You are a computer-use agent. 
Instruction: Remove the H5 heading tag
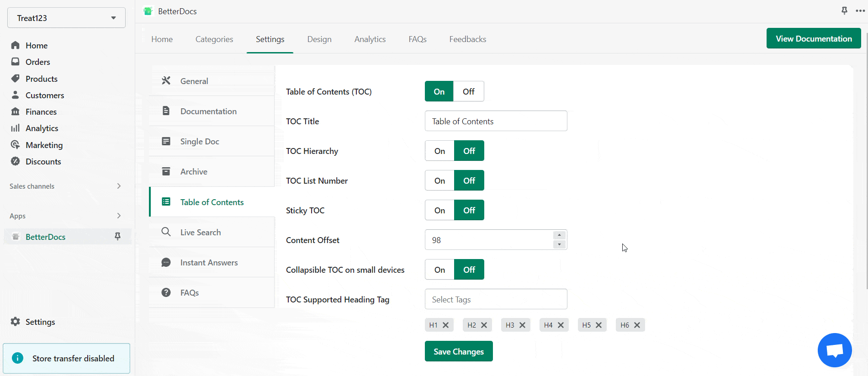coord(599,325)
